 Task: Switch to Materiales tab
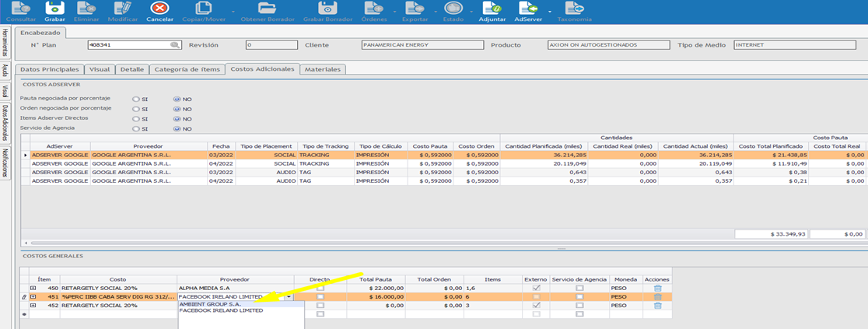tap(324, 69)
